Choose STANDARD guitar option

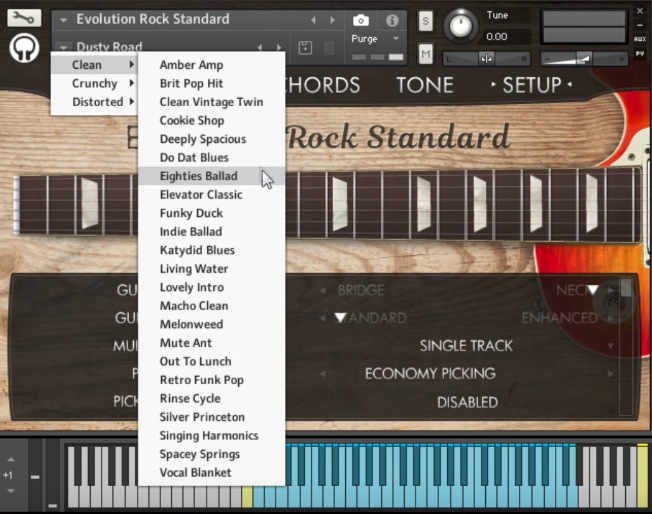tap(370, 318)
